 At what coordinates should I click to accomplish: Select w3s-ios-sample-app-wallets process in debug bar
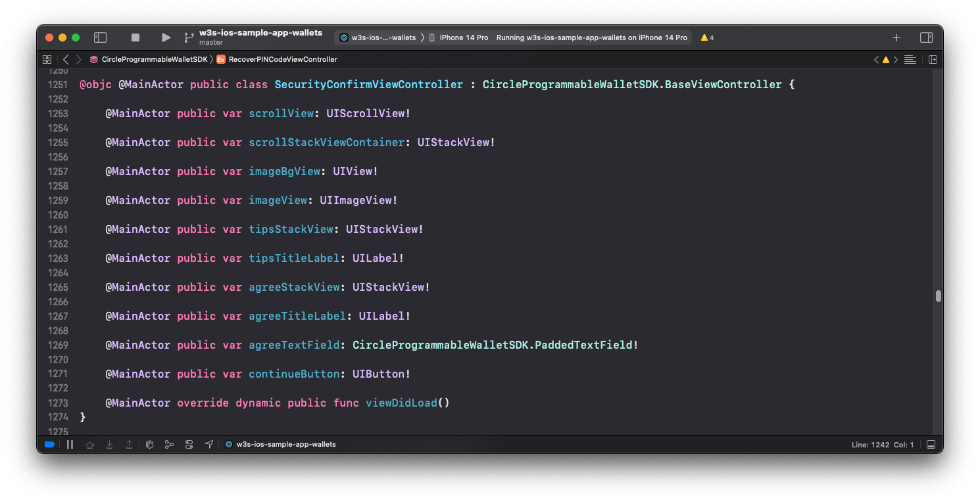280,445
